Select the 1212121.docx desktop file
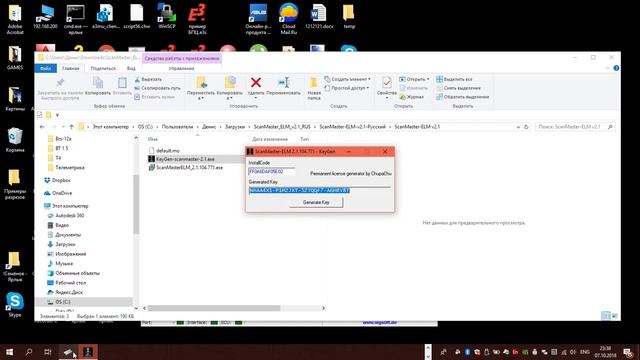The height and width of the screenshot is (360, 640). 319,17
